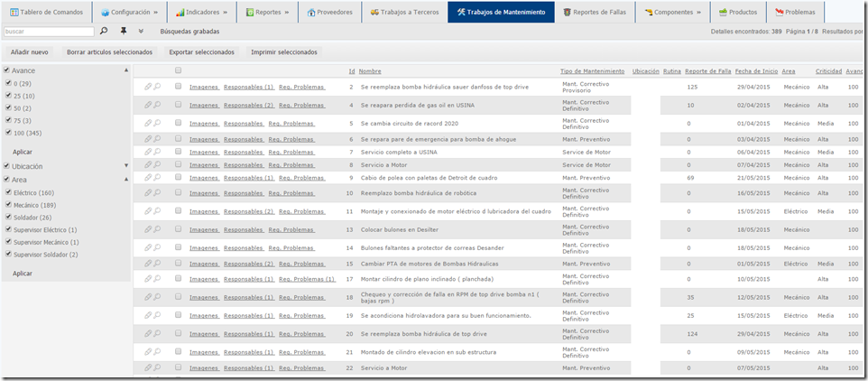Click edit icon for row Id 6
868x381 pixels.
(x=148, y=139)
